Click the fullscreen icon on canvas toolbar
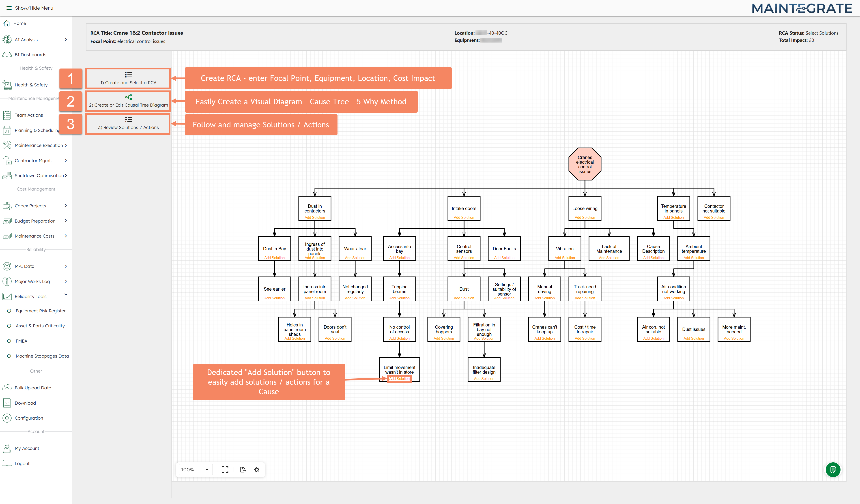 (225, 470)
